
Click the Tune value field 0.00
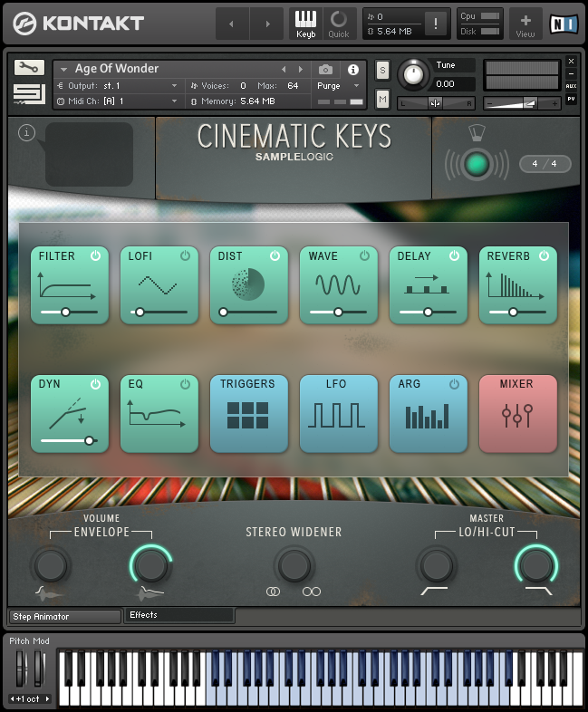click(454, 84)
